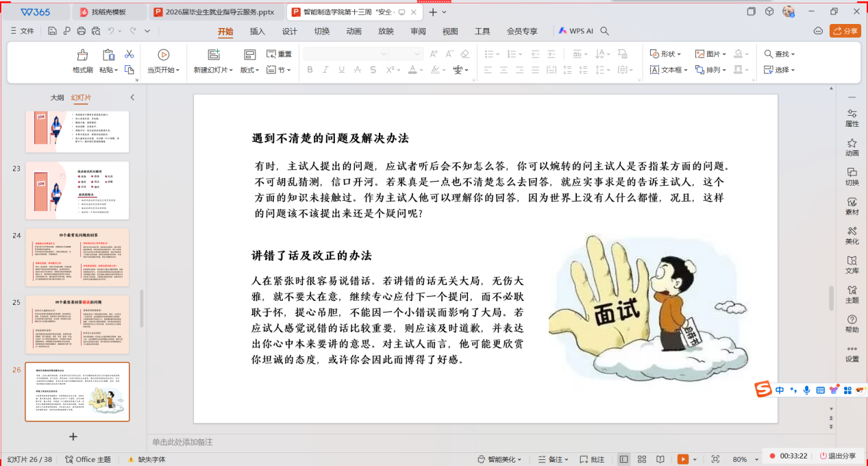Toggle reading view in status bar
Screen dimensions: 868x466
click(660, 459)
